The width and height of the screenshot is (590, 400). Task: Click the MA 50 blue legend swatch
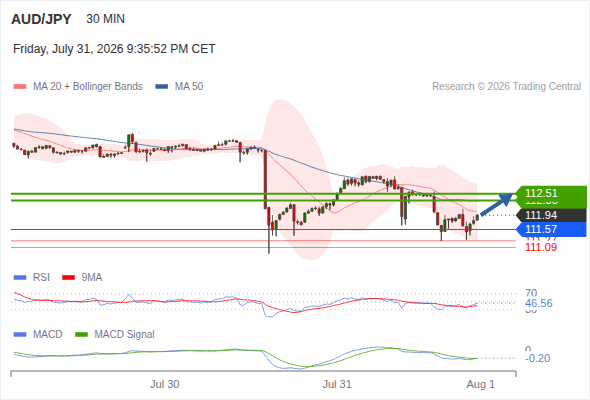coord(162,87)
